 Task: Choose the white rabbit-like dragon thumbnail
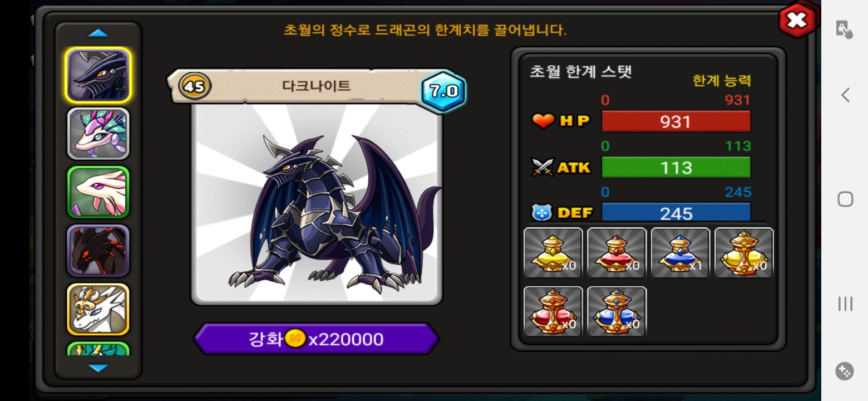point(98,192)
